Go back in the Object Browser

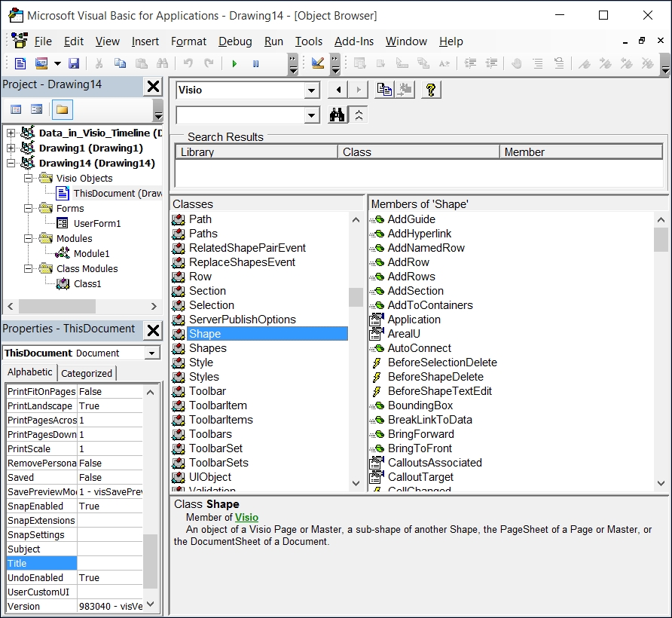tap(338, 90)
